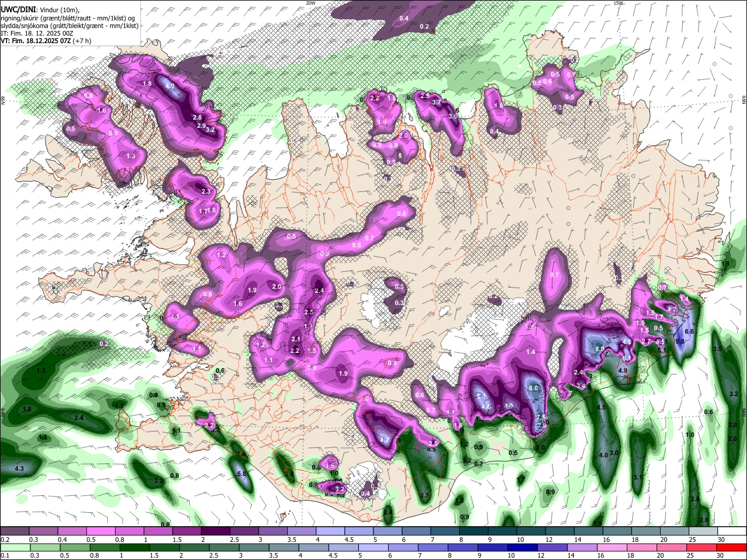Click the 3.0 rain value off the southeast coast
This screenshot has width=747, height=560.
614,453
